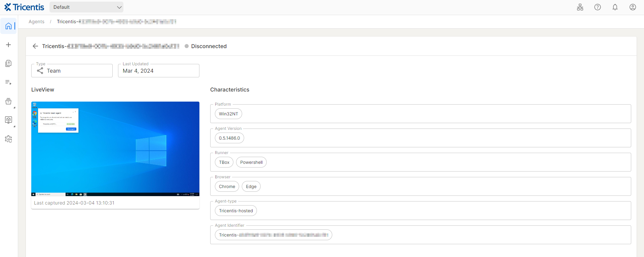Open the LiveView desktop screenshot thumbnail
644x257 pixels.
pyautogui.click(x=115, y=149)
